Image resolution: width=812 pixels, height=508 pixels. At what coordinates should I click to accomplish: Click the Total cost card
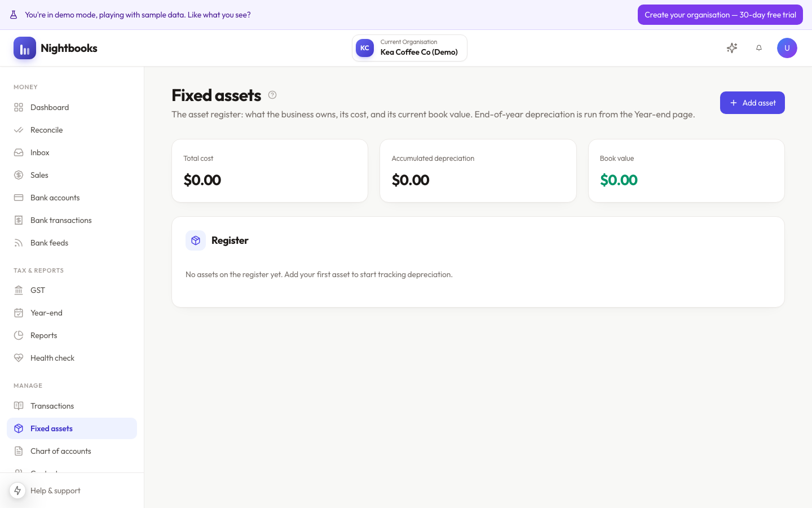(x=270, y=170)
